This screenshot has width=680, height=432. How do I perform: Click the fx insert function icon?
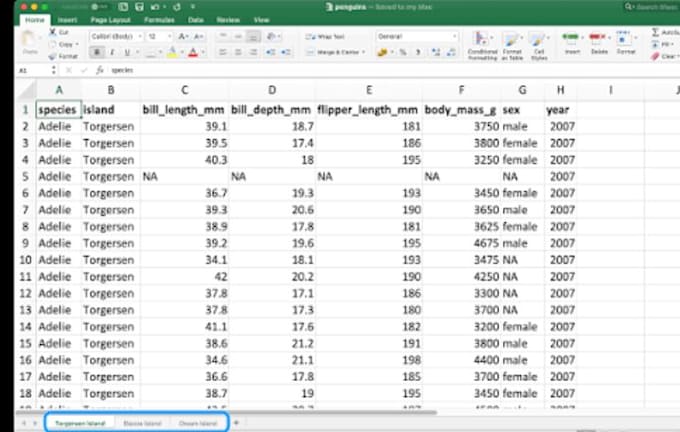click(99, 70)
